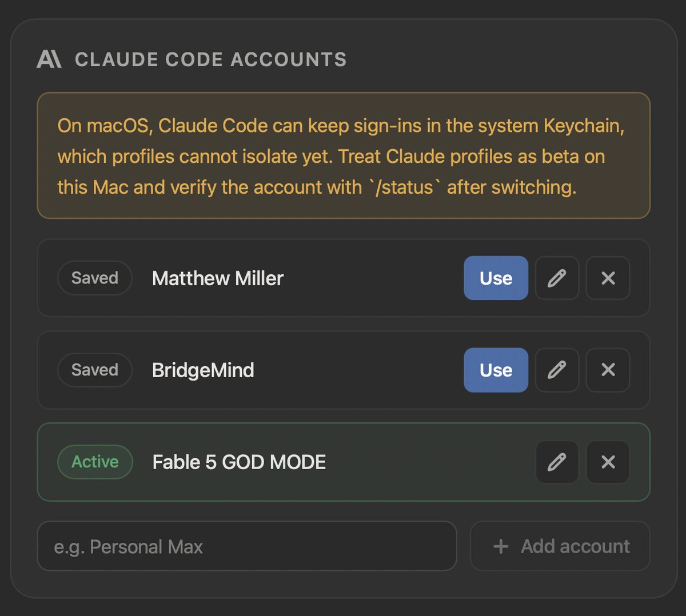Viewport: 686px width, 616px height.
Task: Click the macOS Keychain warning notice
Action: (344, 155)
